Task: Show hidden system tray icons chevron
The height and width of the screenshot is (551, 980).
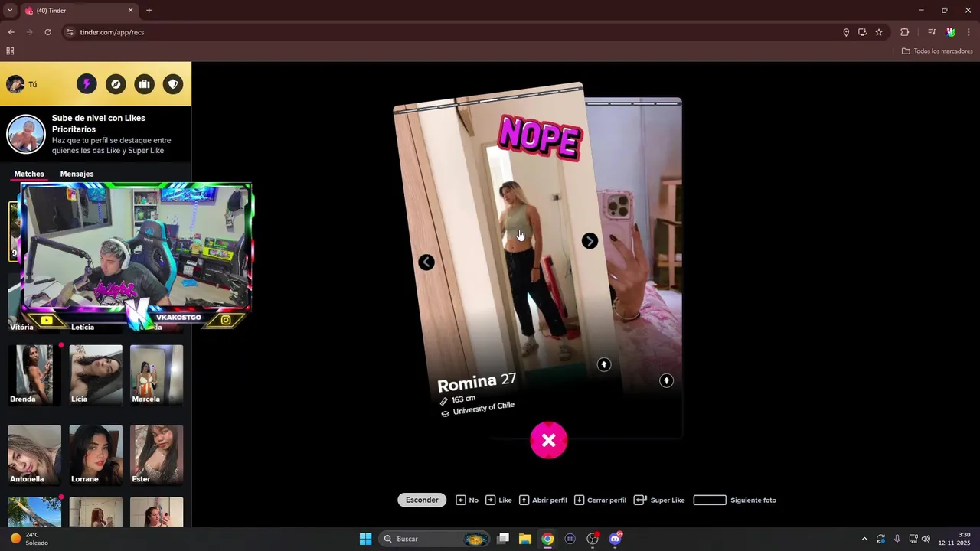Action: pos(864,539)
